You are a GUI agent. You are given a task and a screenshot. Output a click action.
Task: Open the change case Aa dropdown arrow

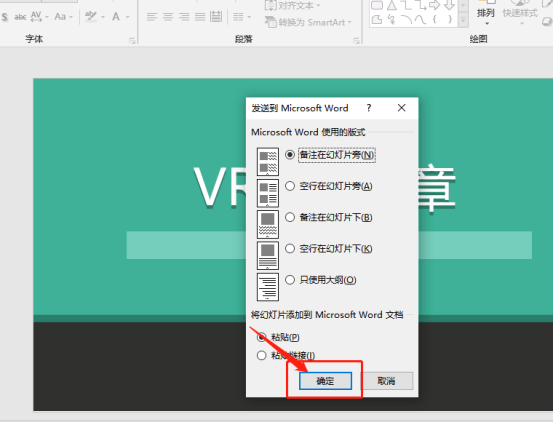(71, 17)
